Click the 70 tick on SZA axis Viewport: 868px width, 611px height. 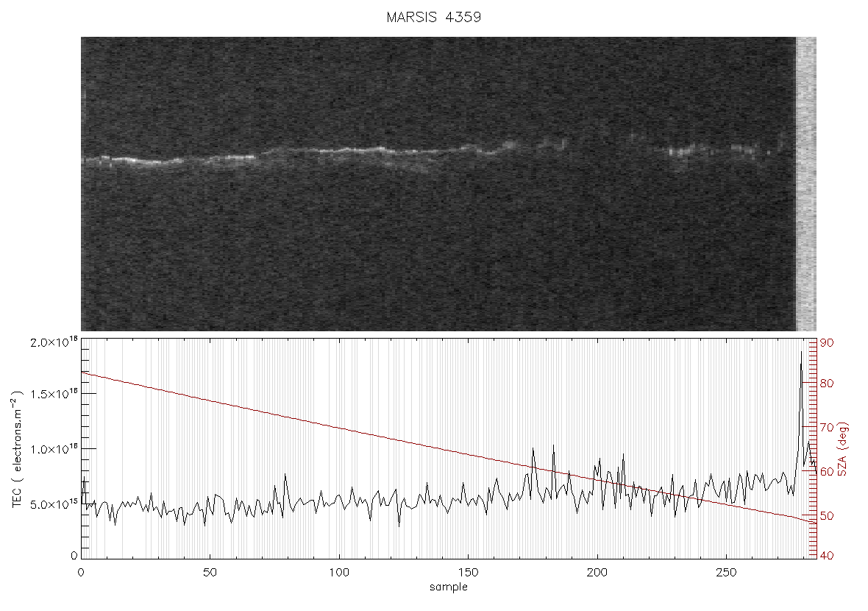click(827, 427)
